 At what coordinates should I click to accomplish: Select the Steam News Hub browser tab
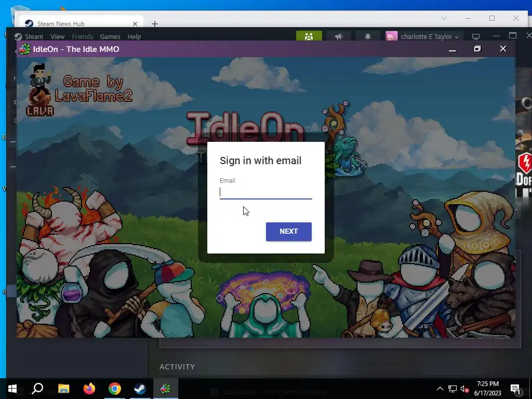(82, 23)
